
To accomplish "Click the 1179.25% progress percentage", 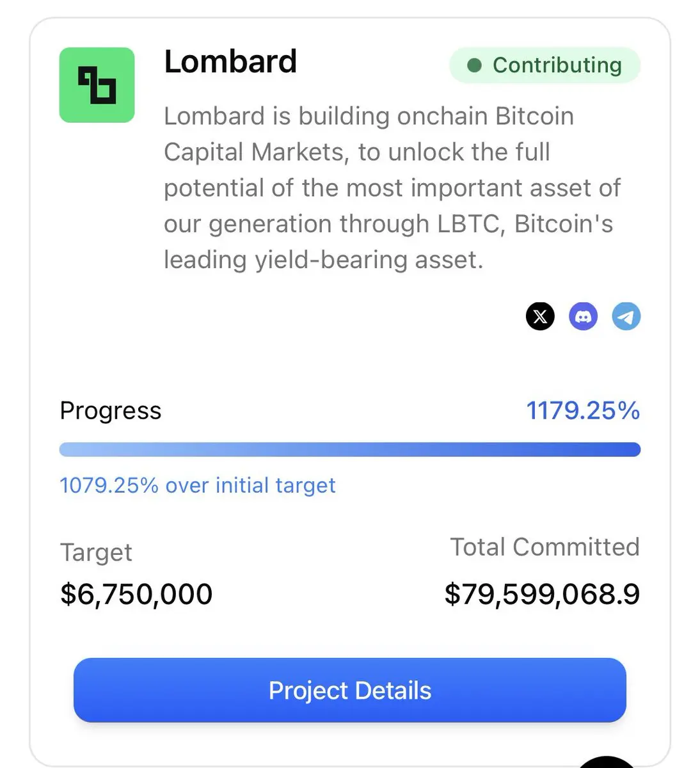I will click(583, 410).
